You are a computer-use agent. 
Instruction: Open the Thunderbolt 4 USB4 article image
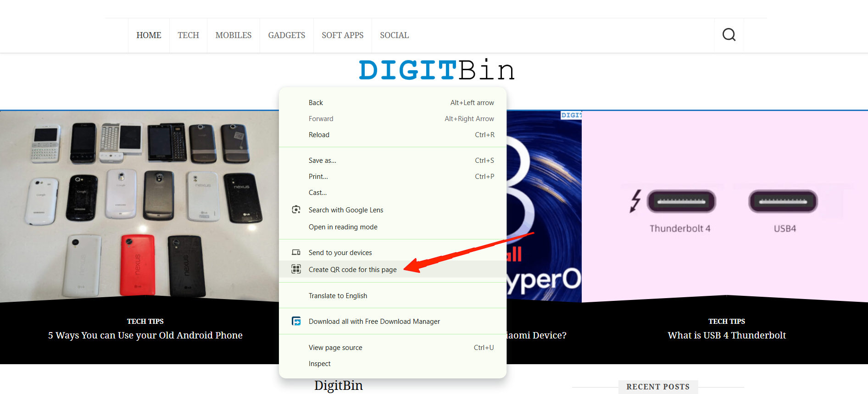pyautogui.click(x=725, y=206)
